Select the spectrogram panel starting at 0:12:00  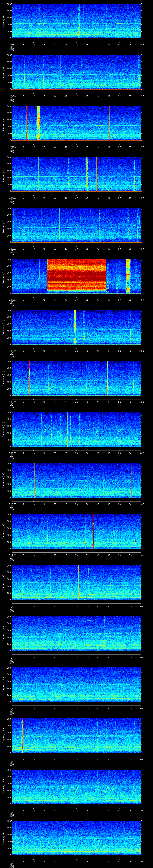(76, 583)
